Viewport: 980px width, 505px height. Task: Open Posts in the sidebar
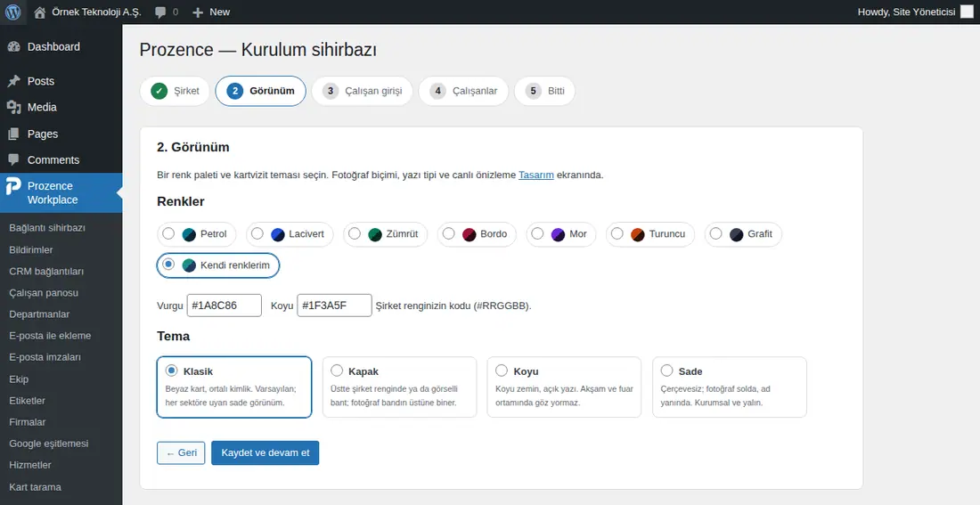61,81
